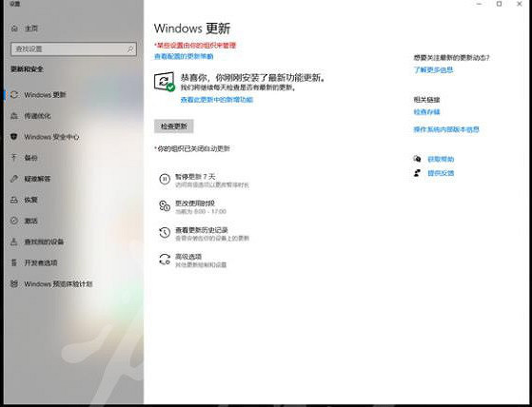
Task: Click 你的组织已关闭自动更新 notice text
Action: (192, 148)
